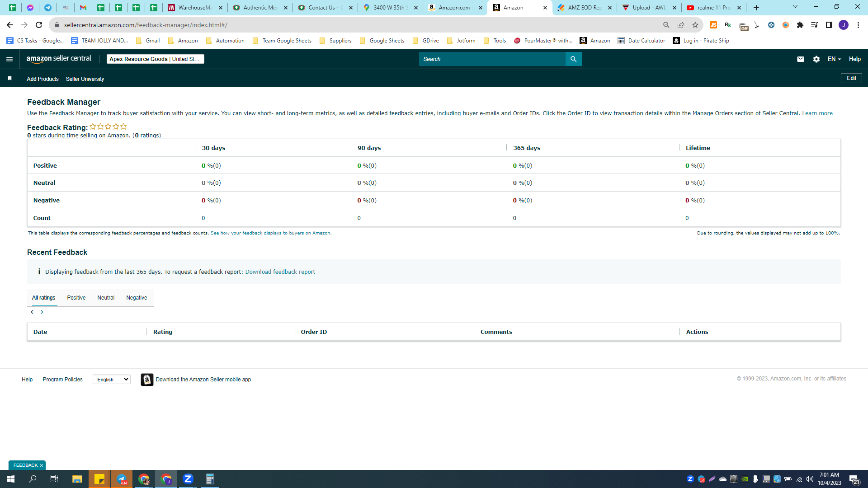This screenshot has width=868, height=488.
Task: Open the Chrome extensions puzzle icon
Action: coord(800,25)
